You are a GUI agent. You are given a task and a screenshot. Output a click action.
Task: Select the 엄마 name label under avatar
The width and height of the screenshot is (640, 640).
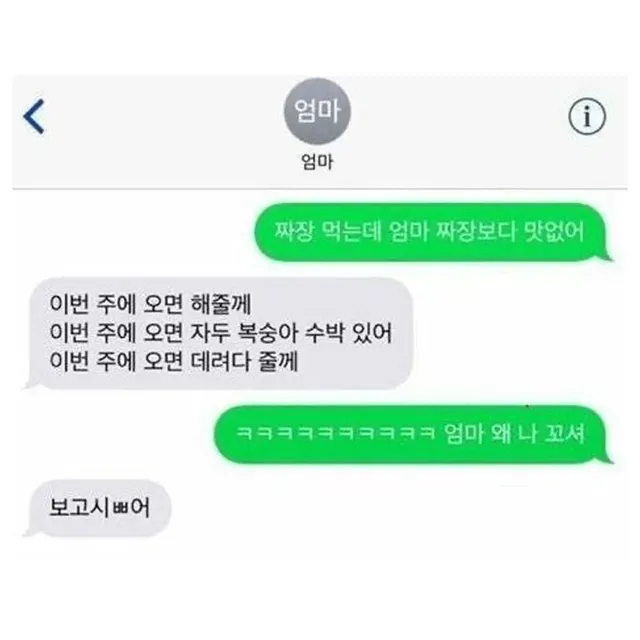click(317, 162)
